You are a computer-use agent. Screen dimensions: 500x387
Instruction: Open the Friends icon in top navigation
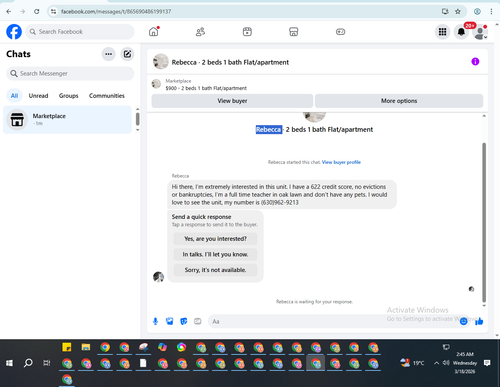200,32
